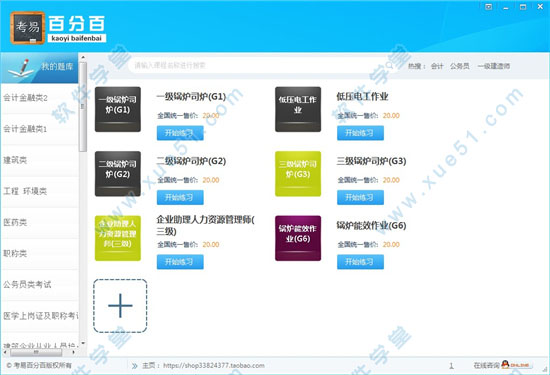Open the 企业助理人力资源管理师 green tile
Screen dimensions: 550x375
[118, 238]
